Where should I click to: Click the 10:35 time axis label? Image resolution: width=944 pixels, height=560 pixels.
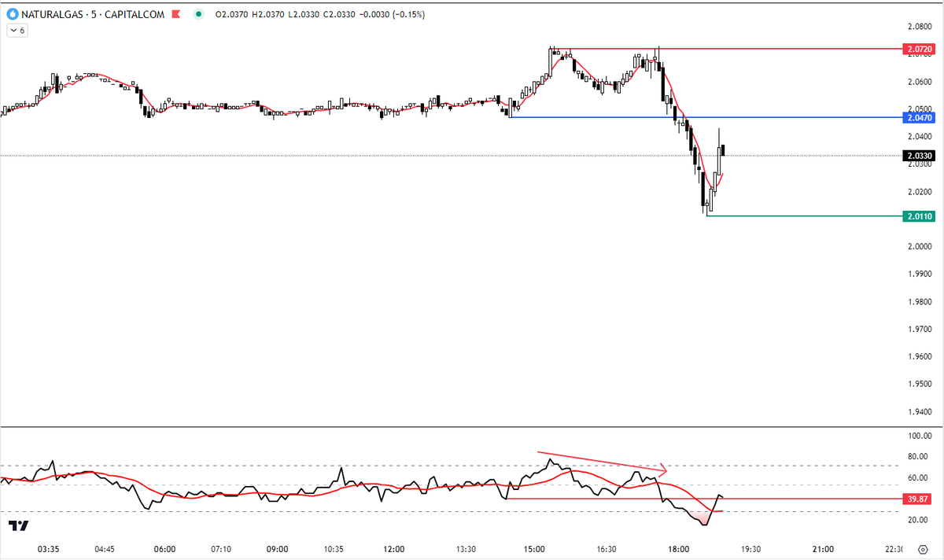point(334,550)
